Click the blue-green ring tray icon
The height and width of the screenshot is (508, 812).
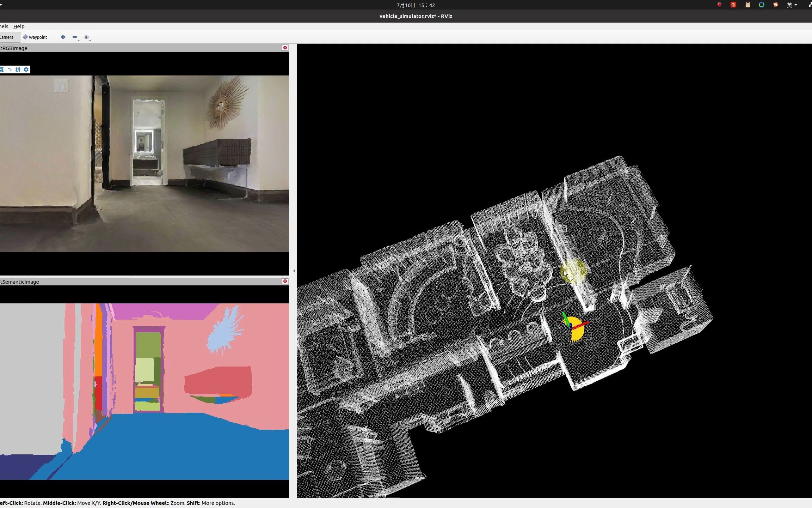762,5
